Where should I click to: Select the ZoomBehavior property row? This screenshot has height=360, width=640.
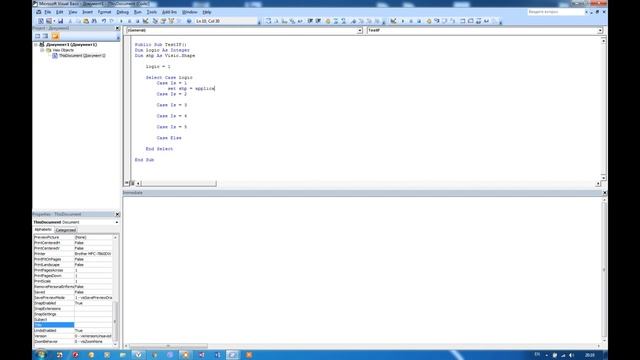click(73, 342)
